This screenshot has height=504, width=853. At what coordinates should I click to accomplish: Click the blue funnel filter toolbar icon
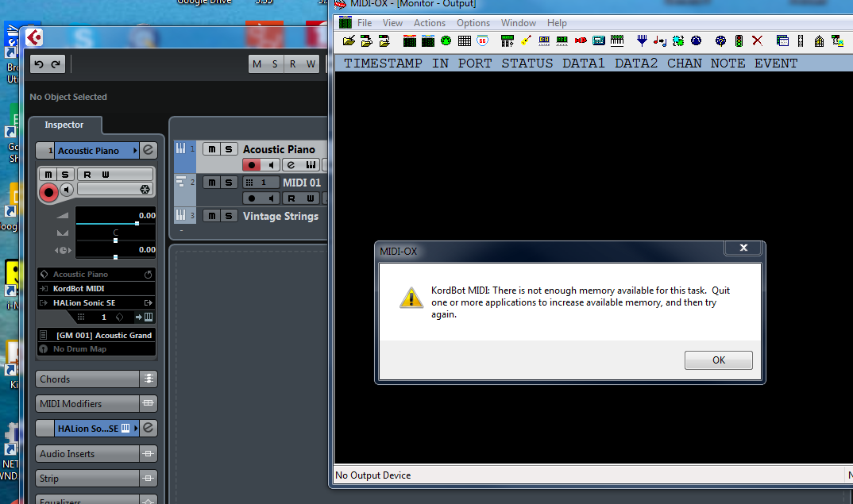(x=642, y=40)
